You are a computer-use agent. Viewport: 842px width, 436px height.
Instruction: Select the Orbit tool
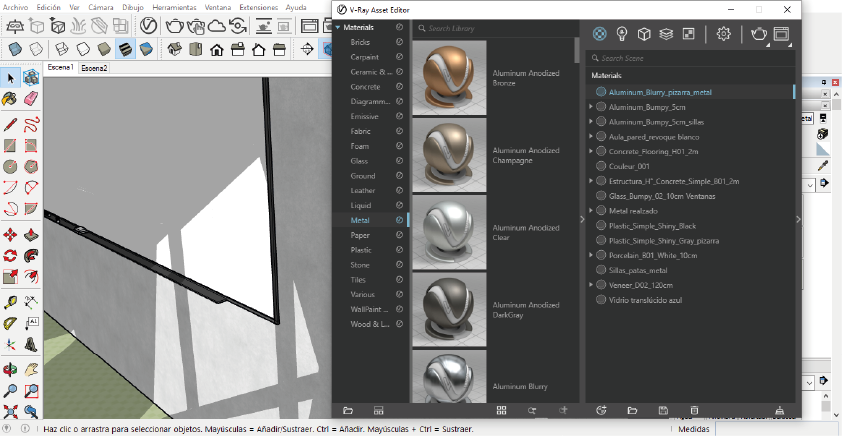coord(10,370)
